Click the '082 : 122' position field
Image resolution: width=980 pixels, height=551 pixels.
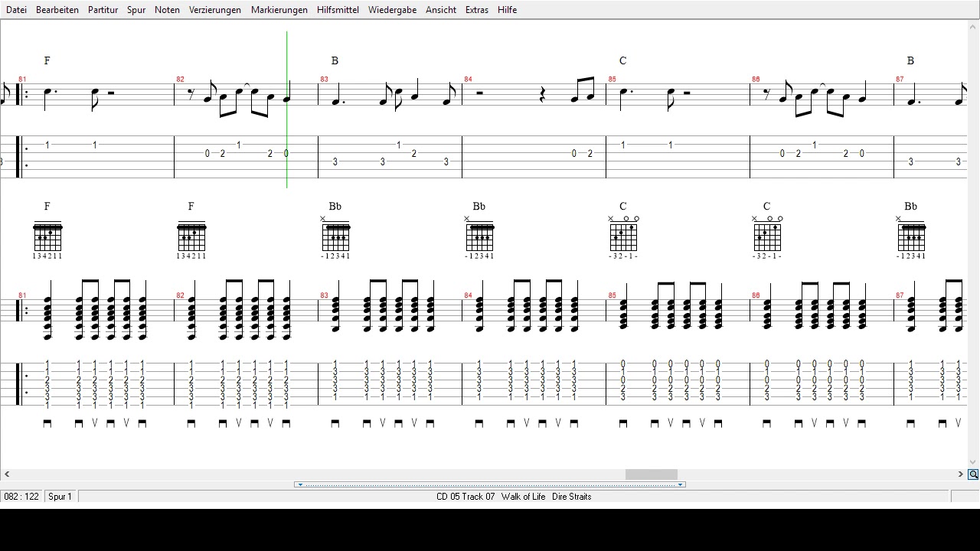(x=21, y=497)
